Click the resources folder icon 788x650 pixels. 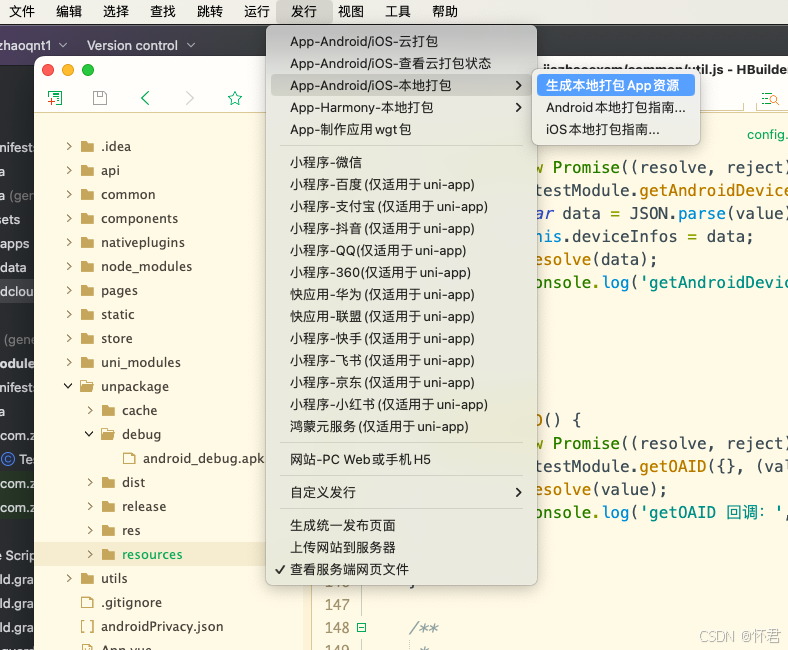[x=109, y=554]
